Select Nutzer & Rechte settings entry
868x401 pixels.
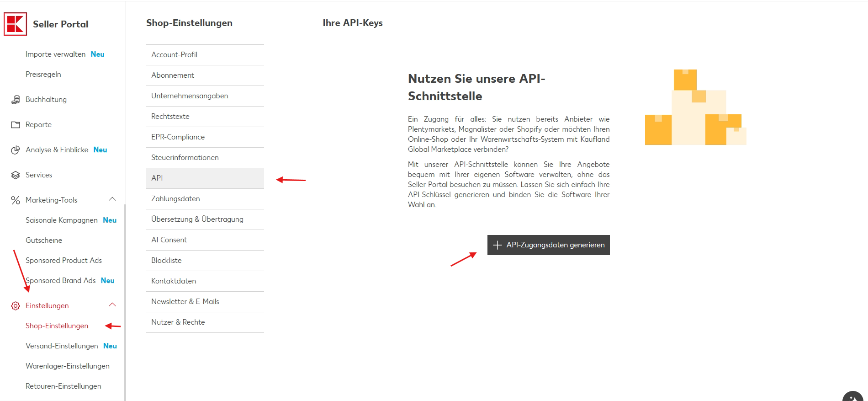click(205, 322)
